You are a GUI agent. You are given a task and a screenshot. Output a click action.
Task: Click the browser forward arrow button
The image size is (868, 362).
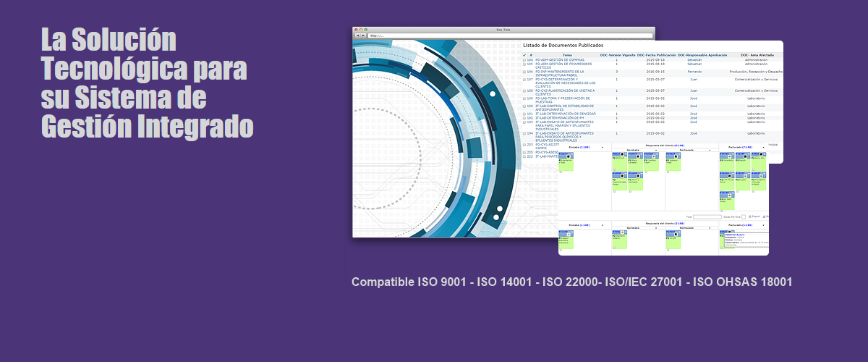(363, 35)
